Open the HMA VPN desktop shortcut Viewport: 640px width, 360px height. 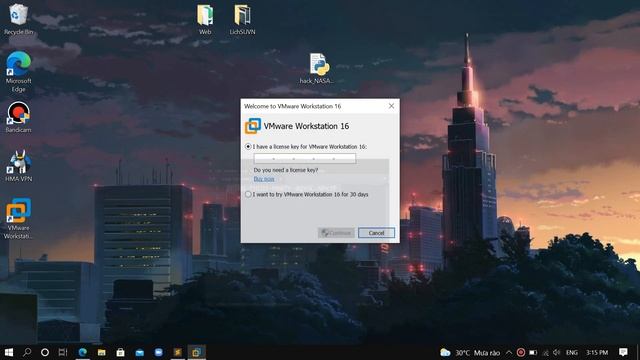pos(18,166)
